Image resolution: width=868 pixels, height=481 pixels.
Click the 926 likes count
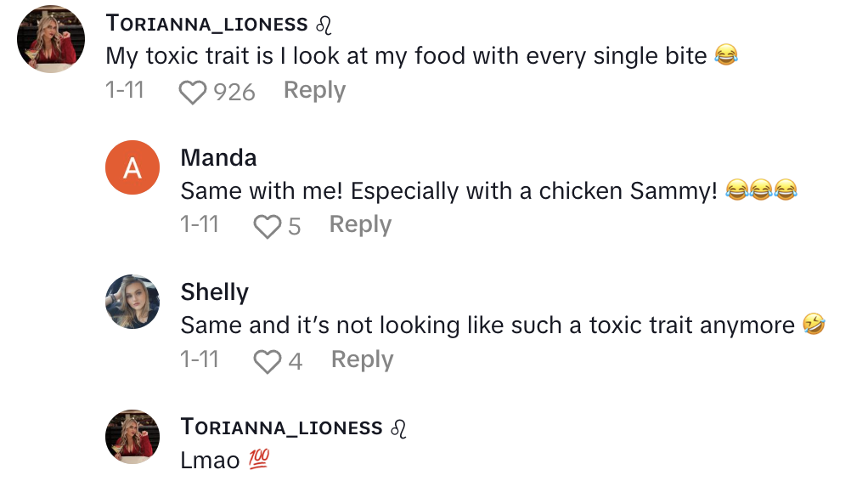click(234, 92)
